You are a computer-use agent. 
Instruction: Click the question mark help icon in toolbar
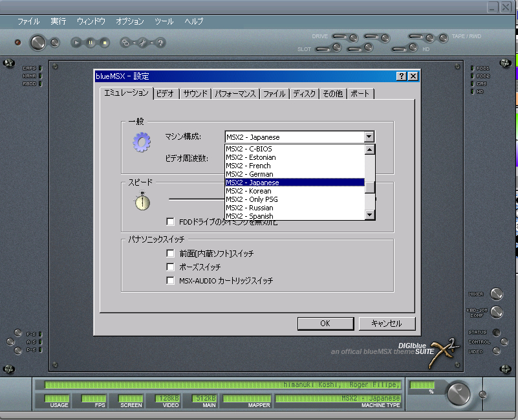click(x=160, y=43)
